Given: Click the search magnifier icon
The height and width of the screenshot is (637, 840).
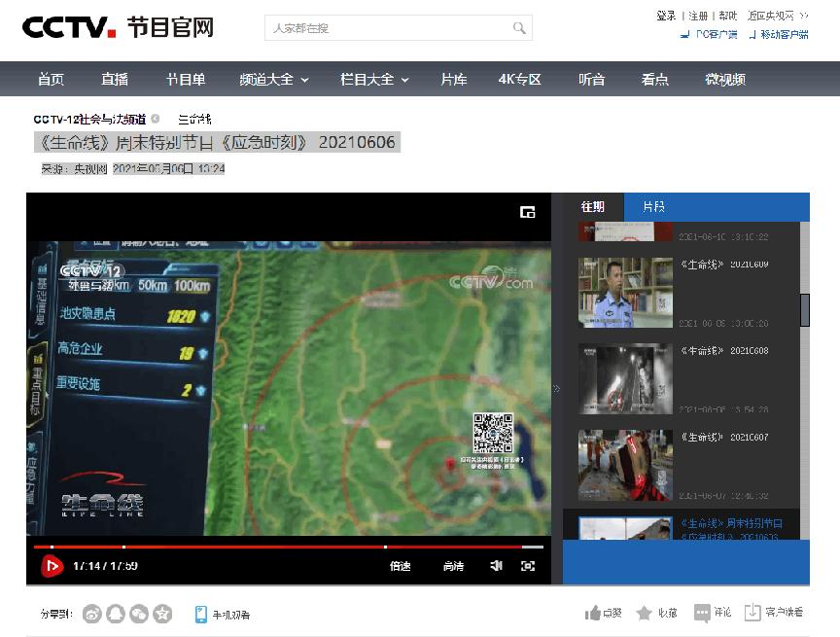Looking at the screenshot, I should (x=518, y=28).
